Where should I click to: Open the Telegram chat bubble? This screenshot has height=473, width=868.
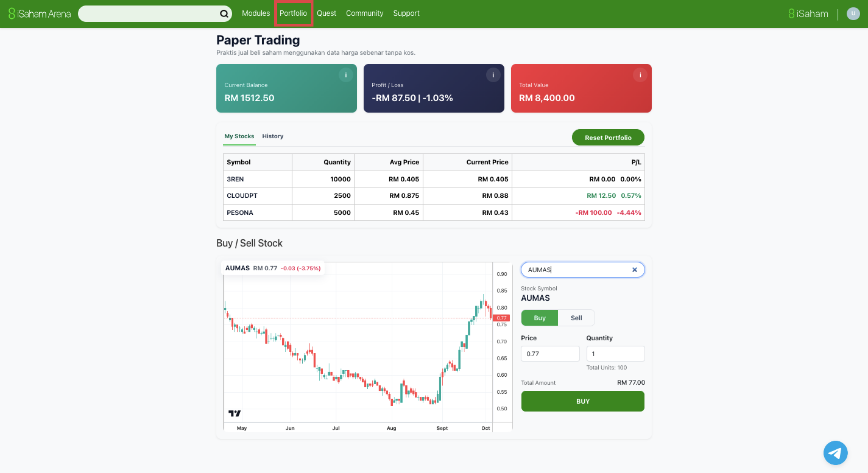pyautogui.click(x=835, y=453)
